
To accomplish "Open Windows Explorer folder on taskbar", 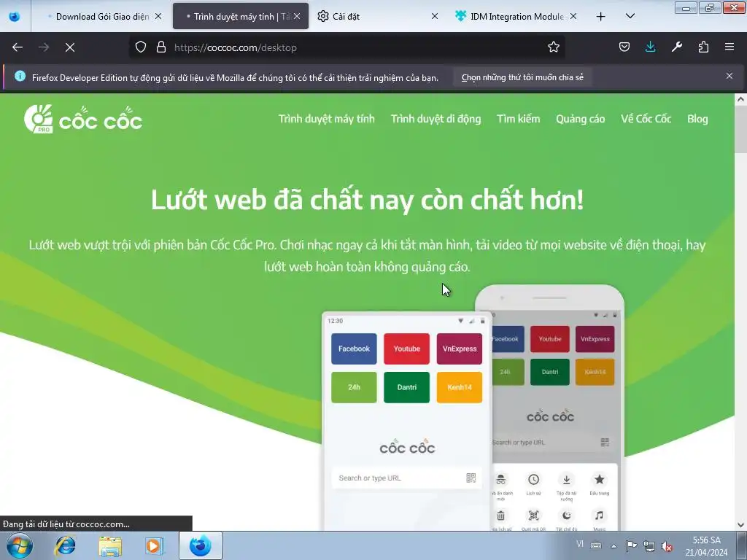I will pyautogui.click(x=110, y=545).
